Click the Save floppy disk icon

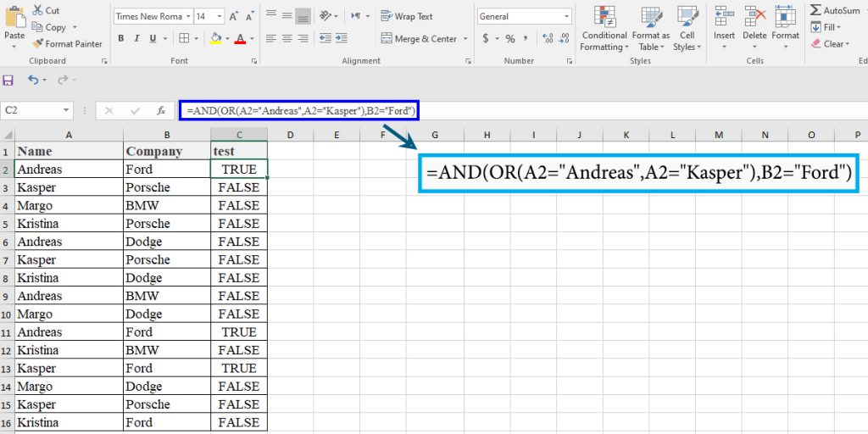pos(8,81)
